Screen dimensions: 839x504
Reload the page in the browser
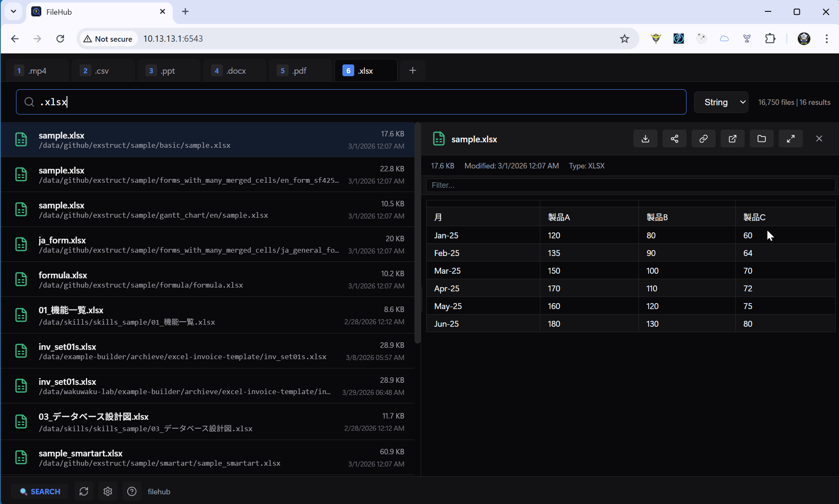61,38
